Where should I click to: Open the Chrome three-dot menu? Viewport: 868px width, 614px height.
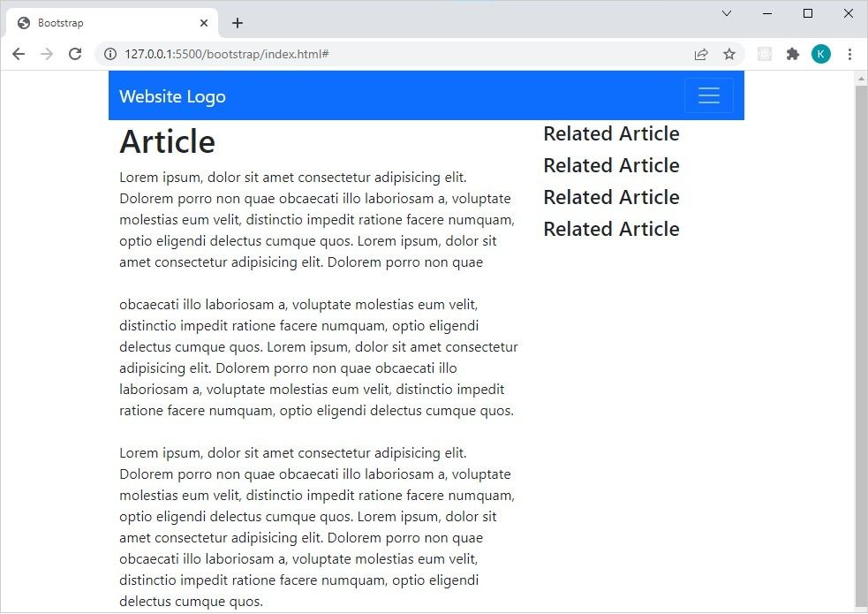click(849, 54)
